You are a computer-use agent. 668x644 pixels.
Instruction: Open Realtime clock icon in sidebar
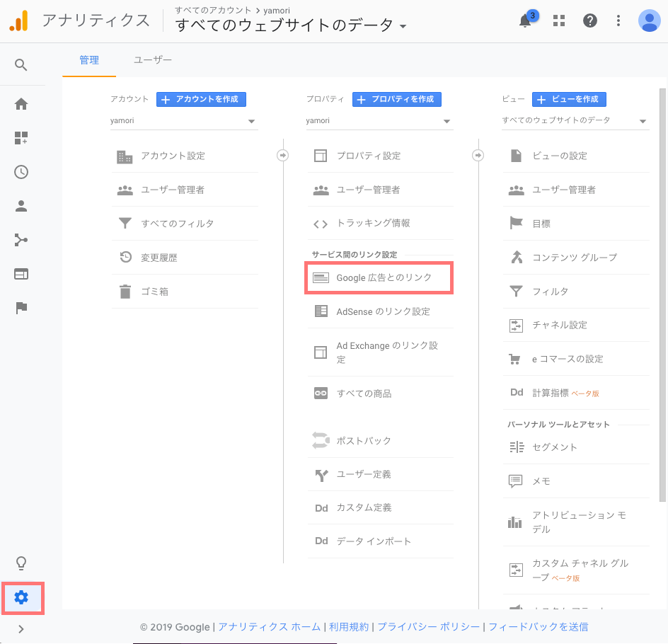pos(21,172)
